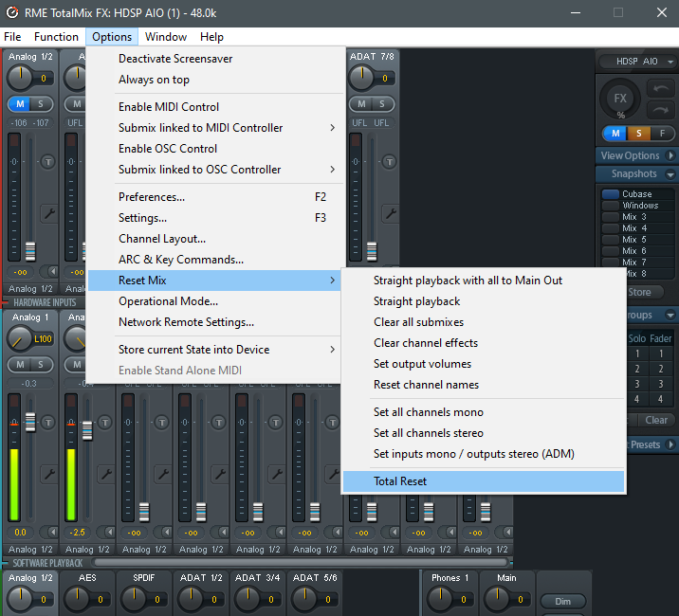Click the Analog 1 playback fader at 0.0
Screen dimensions: 679x616
click(30, 422)
